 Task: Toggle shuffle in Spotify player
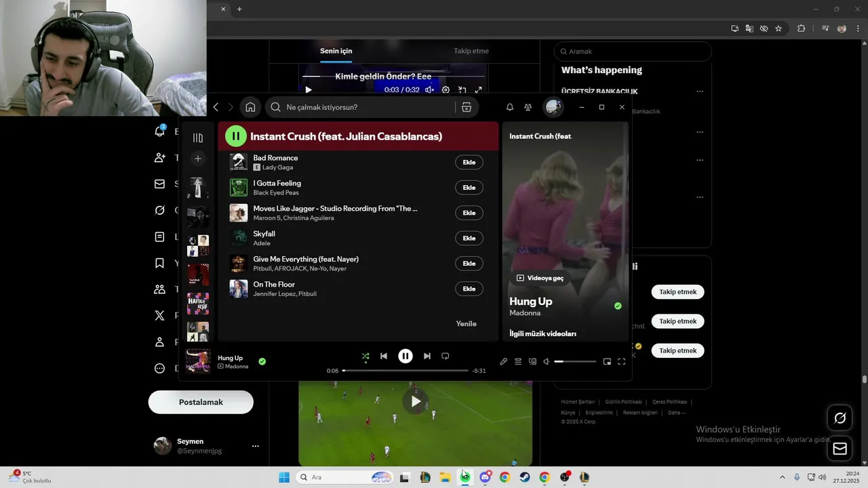[x=366, y=356]
